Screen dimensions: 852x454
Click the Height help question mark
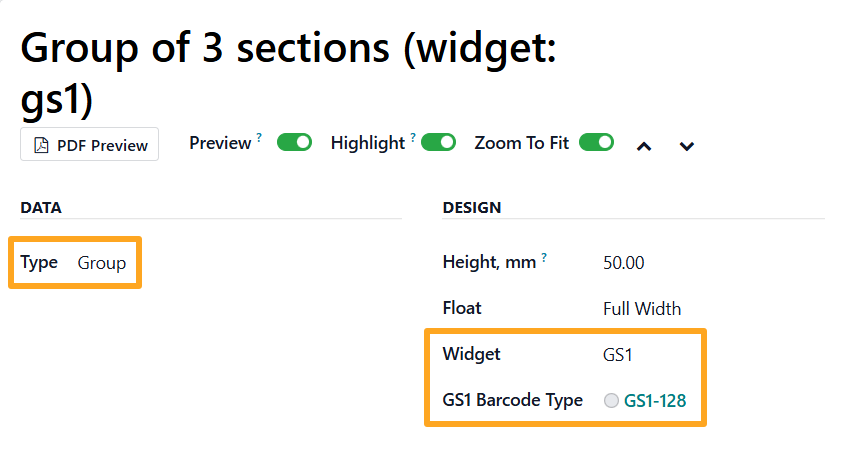544,258
